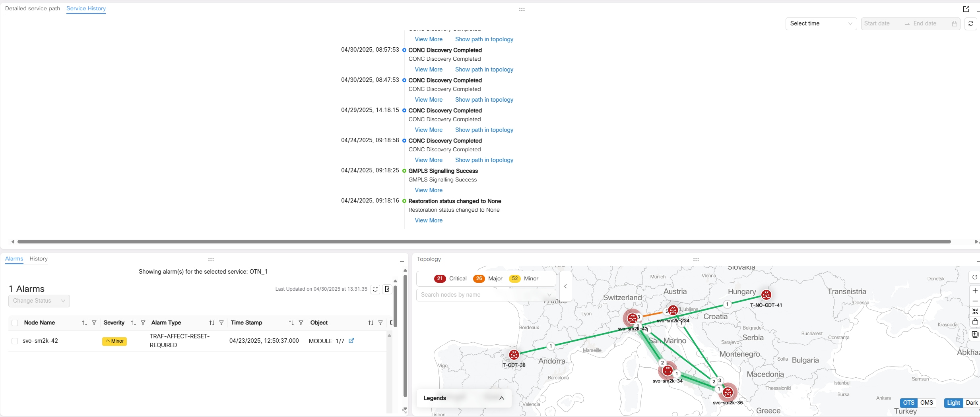Select the svo-sm2k-42 node on map
980x417 pixels.
tap(632, 318)
